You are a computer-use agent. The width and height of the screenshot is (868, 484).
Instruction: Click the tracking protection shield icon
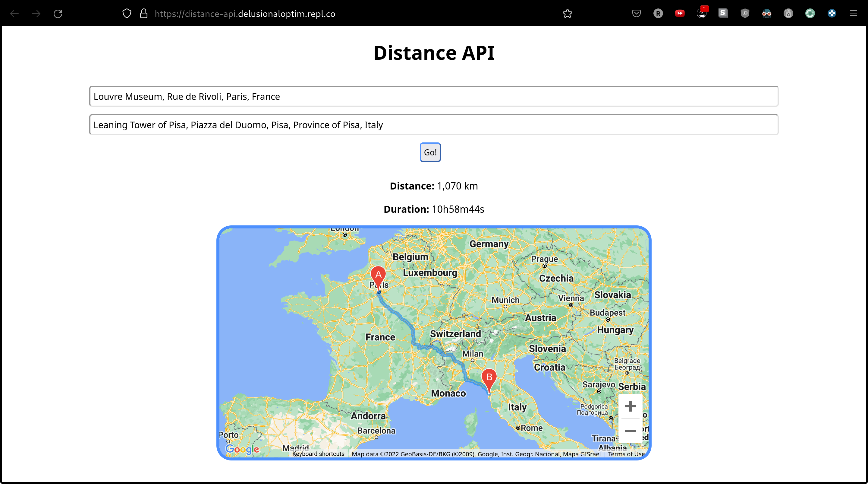(x=127, y=14)
